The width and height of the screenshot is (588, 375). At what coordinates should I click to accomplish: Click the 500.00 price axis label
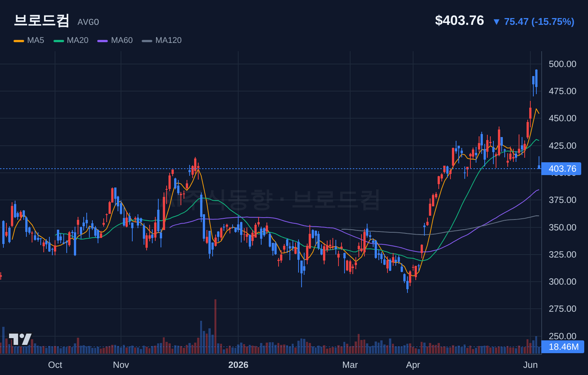click(562, 64)
